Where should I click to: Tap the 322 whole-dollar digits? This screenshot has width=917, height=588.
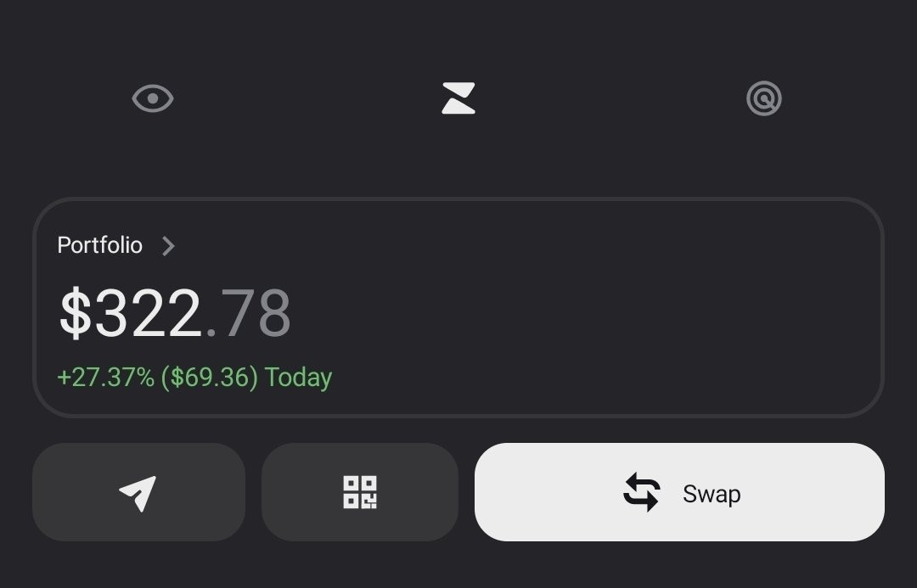[x=148, y=314]
